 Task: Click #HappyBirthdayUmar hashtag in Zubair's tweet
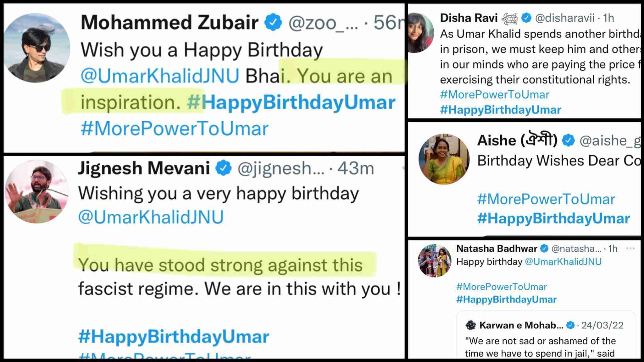[291, 102]
